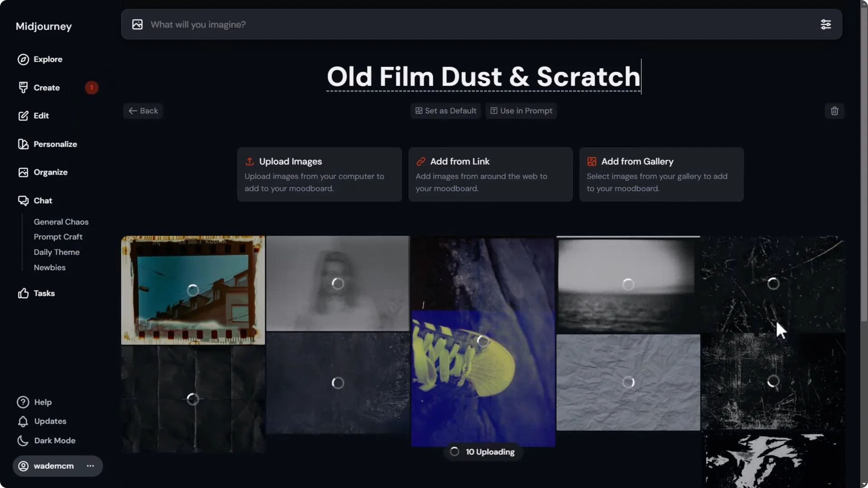Select the Kodak film strip thumbnail
868x488 pixels.
[193, 290]
